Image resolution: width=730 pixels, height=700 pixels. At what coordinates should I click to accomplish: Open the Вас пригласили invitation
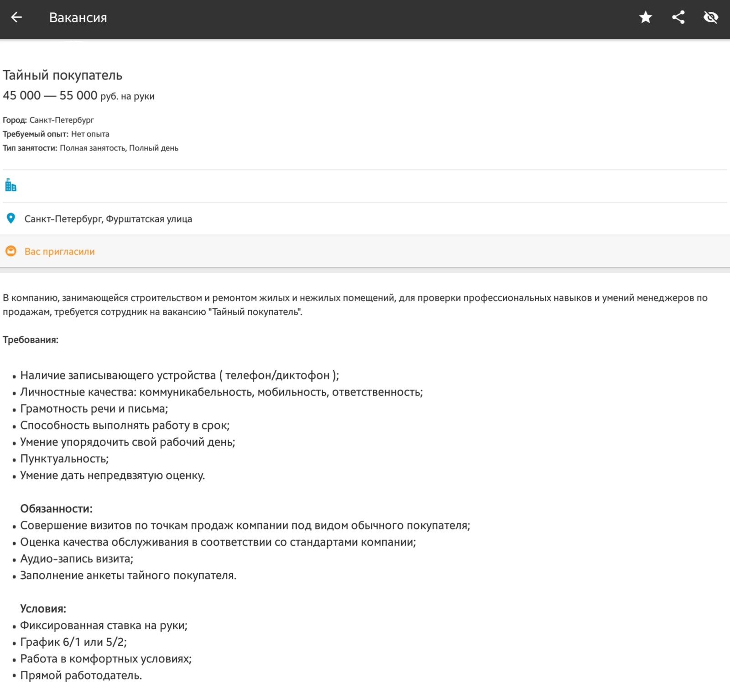[59, 251]
